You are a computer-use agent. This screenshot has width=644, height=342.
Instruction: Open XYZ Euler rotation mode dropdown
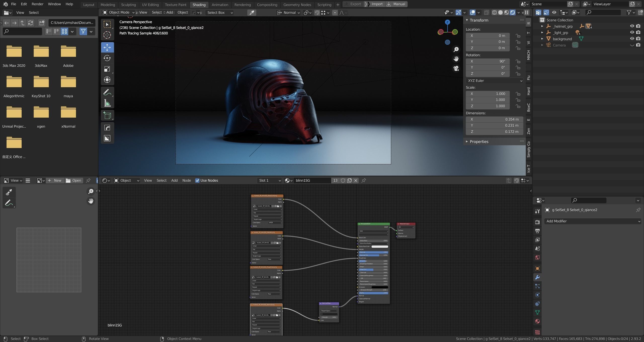495,81
